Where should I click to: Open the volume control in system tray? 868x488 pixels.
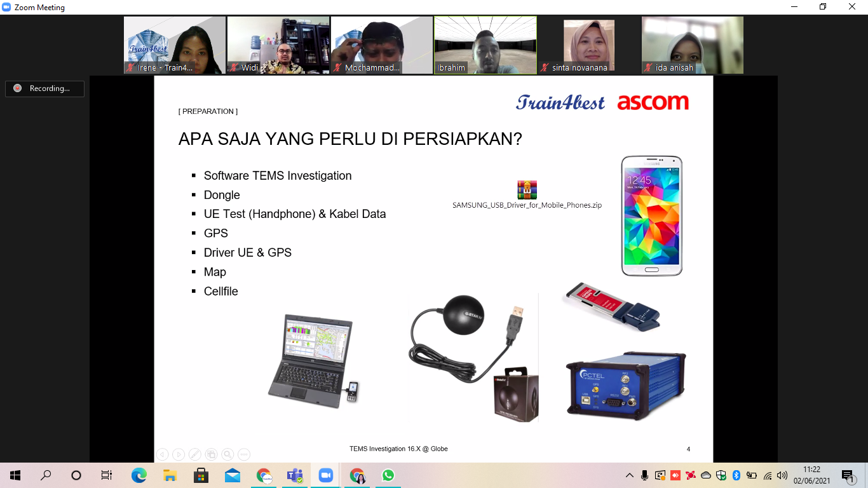pos(782,475)
